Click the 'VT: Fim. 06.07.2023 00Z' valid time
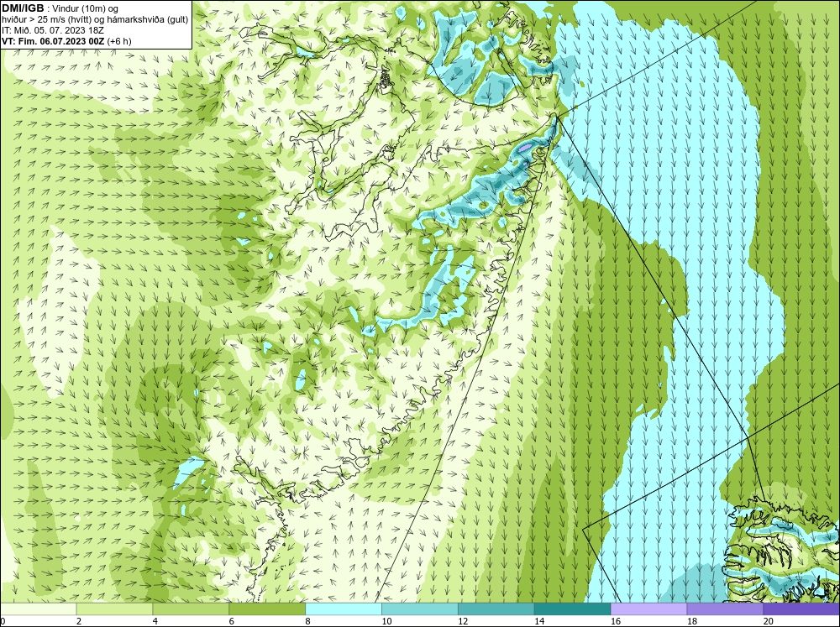This screenshot has height=627, width=840. pos(53,41)
